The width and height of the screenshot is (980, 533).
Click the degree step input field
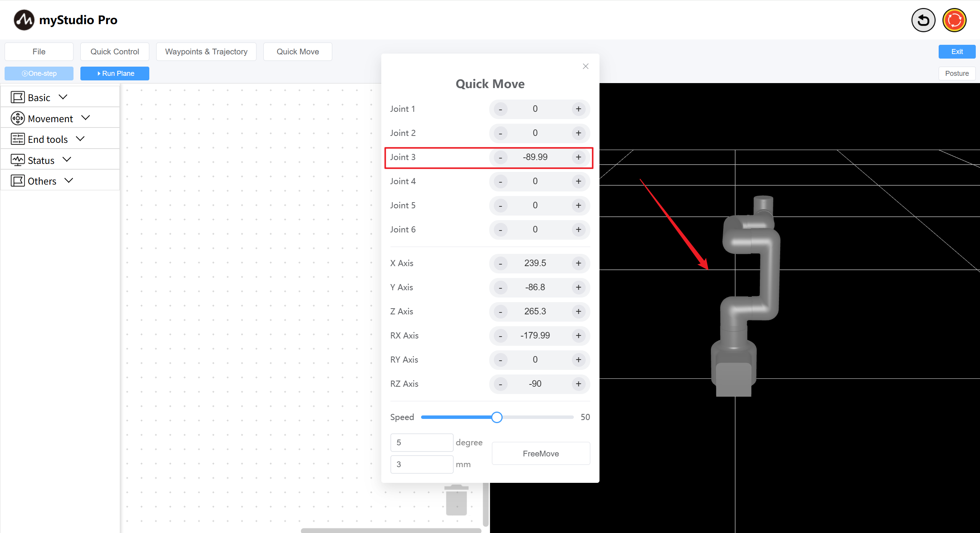(x=421, y=443)
